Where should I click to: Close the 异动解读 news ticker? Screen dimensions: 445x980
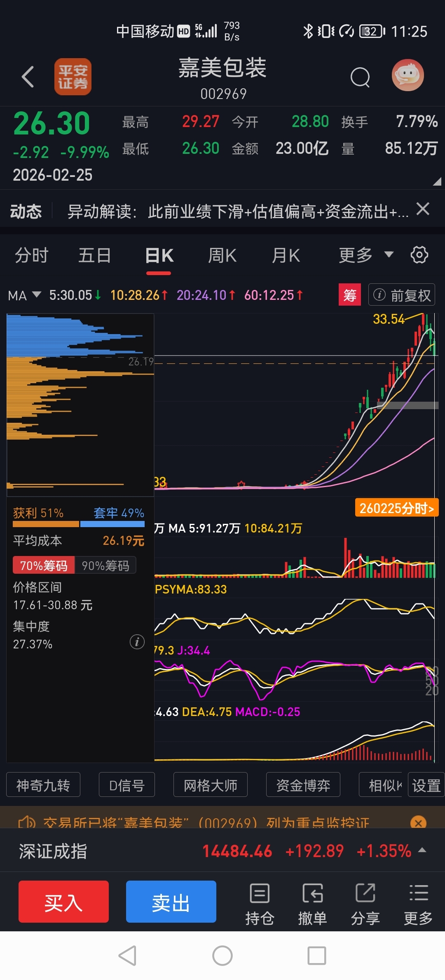tap(423, 209)
